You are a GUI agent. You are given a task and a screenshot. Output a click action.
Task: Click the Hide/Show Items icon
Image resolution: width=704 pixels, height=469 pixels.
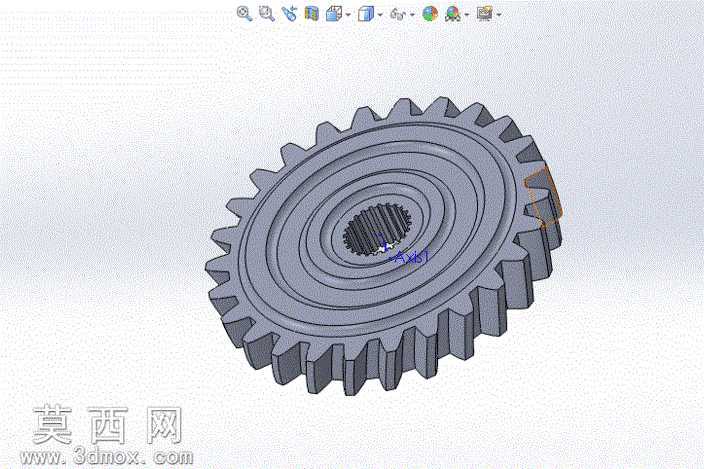(x=398, y=14)
